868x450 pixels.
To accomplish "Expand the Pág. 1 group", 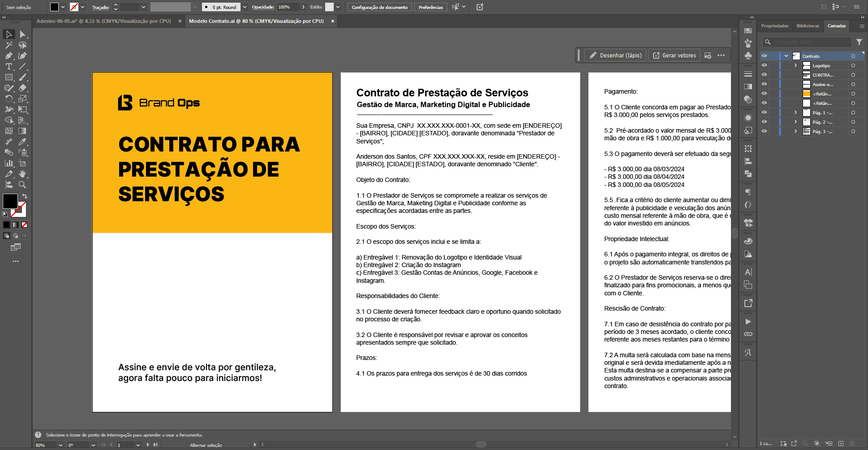I will pyautogui.click(x=796, y=112).
